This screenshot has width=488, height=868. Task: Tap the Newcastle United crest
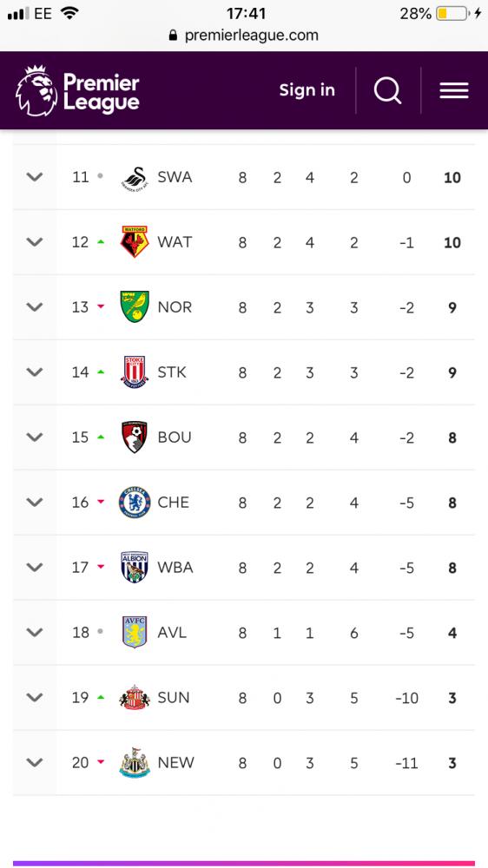pos(135,762)
